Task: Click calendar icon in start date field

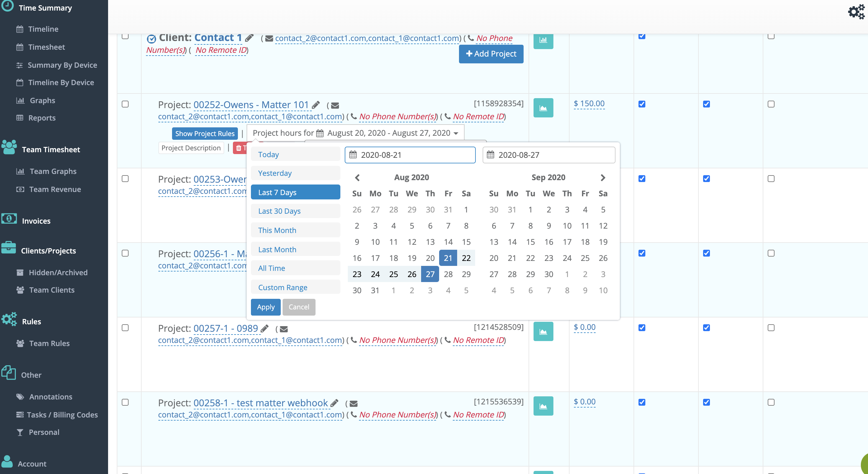Action: tap(353, 155)
